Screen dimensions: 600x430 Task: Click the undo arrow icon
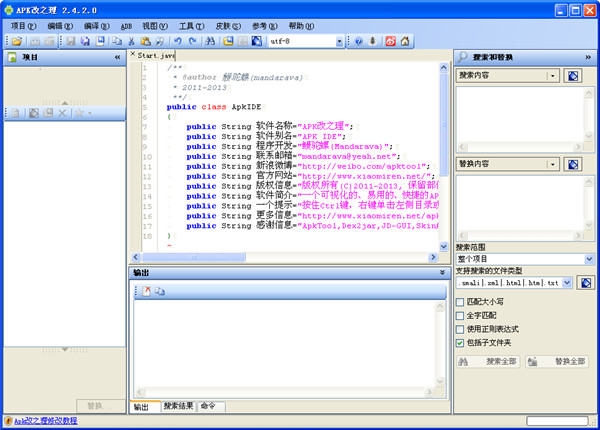(x=178, y=41)
